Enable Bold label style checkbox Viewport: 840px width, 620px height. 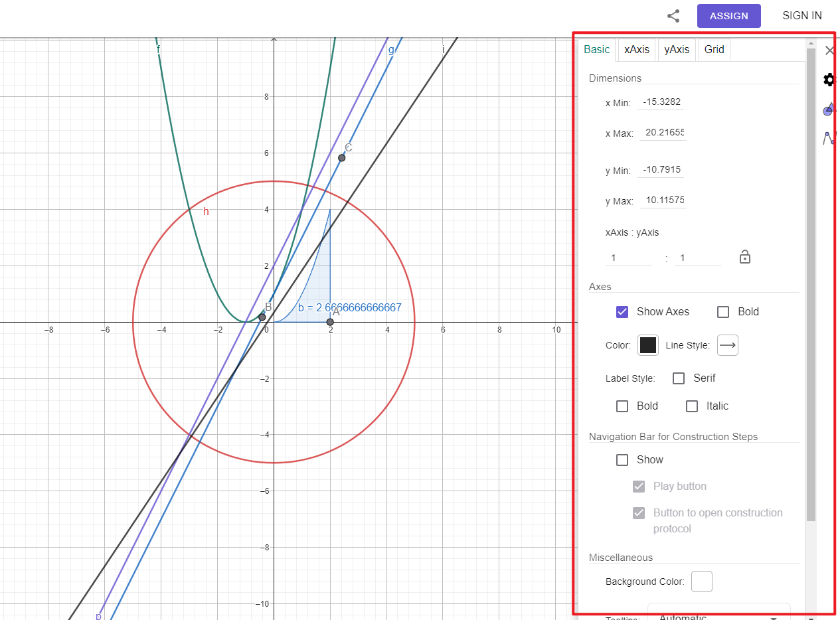[x=622, y=406]
